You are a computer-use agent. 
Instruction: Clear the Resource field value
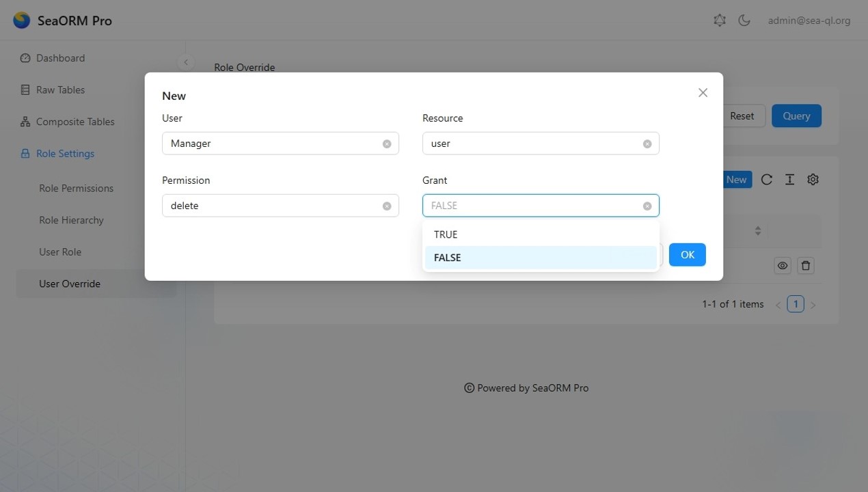[647, 144]
